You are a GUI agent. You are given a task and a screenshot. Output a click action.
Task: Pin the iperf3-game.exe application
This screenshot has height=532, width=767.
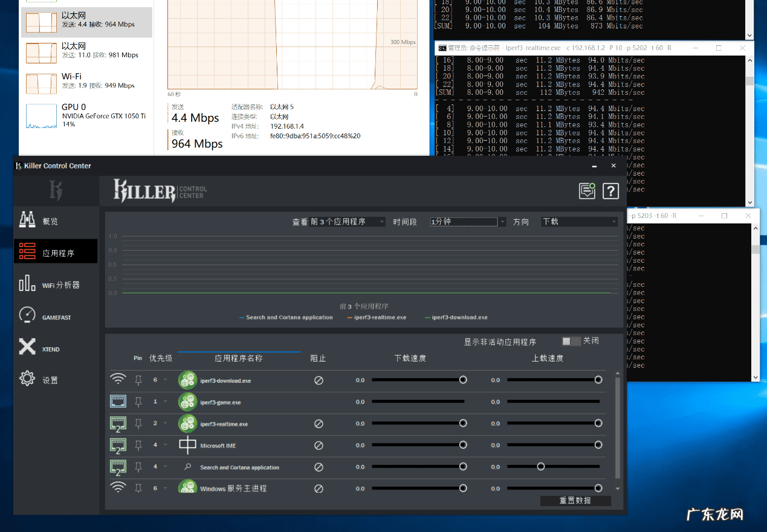pos(138,402)
